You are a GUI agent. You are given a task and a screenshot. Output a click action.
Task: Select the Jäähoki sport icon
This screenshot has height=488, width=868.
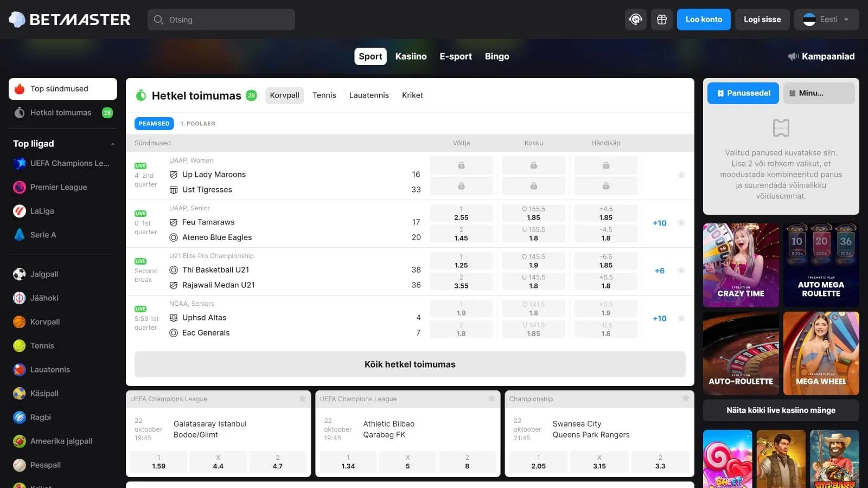[20, 298]
